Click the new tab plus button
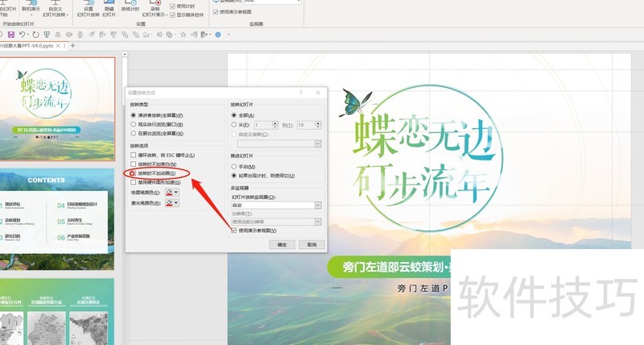 click(x=73, y=46)
